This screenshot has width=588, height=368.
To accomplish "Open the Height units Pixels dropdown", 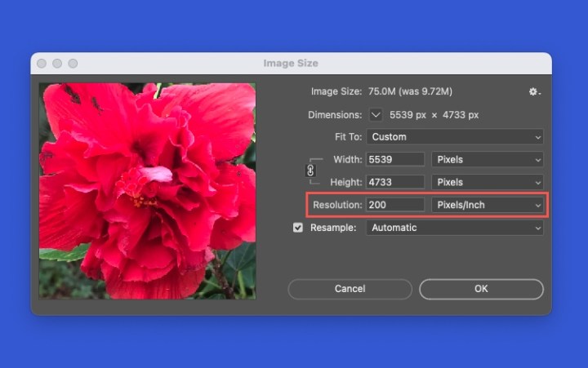I will (x=488, y=182).
